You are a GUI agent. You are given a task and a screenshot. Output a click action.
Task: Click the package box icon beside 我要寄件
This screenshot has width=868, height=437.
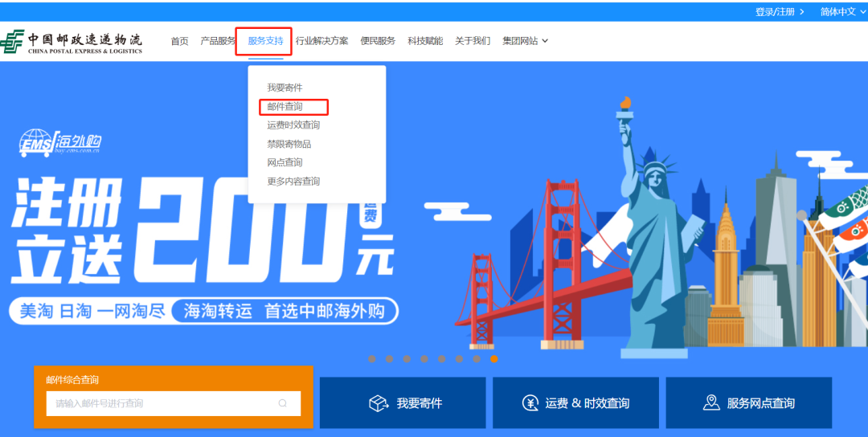click(379, 403)
